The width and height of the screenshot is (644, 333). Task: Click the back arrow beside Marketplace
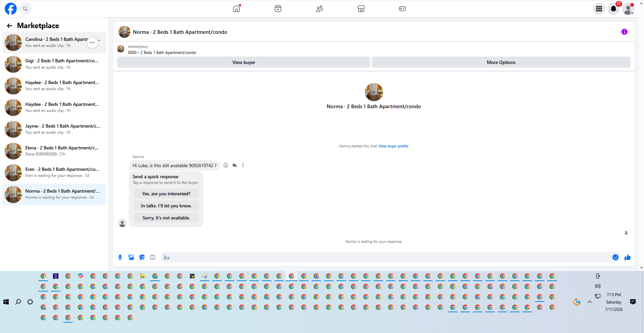10,26
